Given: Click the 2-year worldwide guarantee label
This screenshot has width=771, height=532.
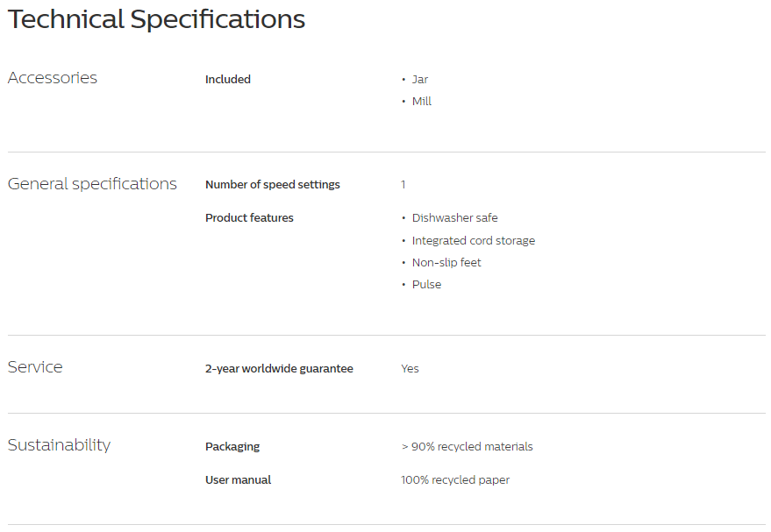Looking at the screenshot, I should point(279,368).
